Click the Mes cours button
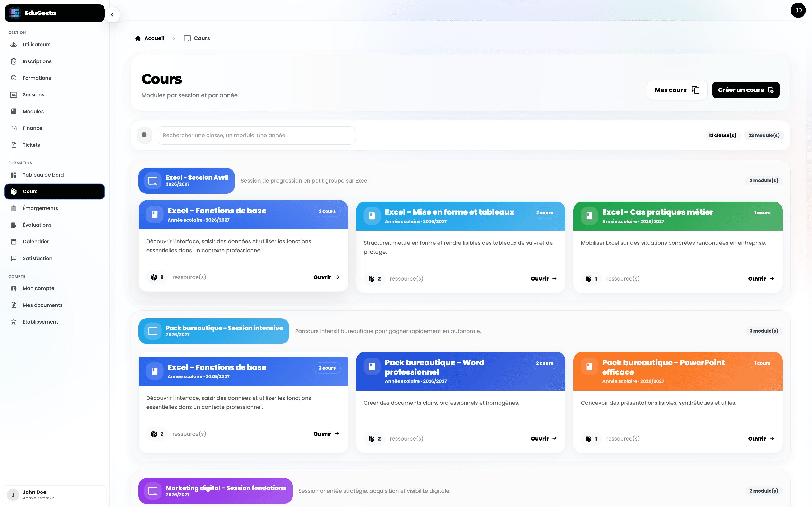812x507 pixels. tap(677, 89)
